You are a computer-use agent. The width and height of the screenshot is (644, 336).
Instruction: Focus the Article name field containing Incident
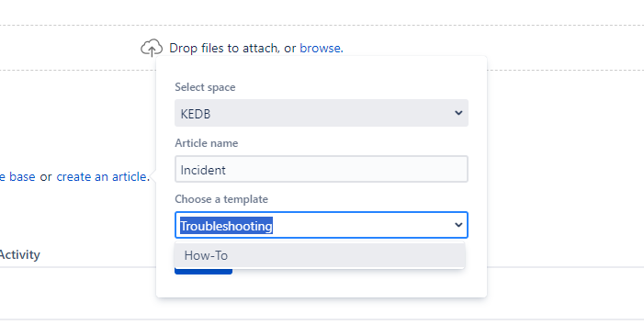322,169
